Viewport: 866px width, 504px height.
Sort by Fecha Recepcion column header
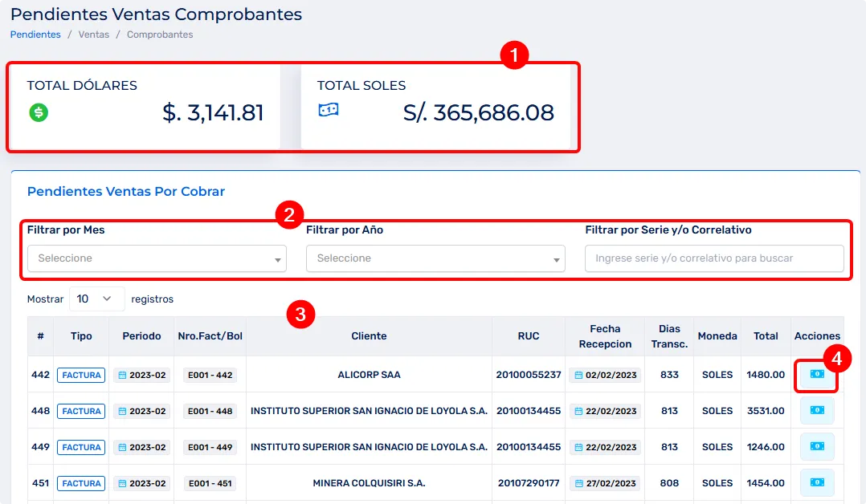tap(605, 336)
